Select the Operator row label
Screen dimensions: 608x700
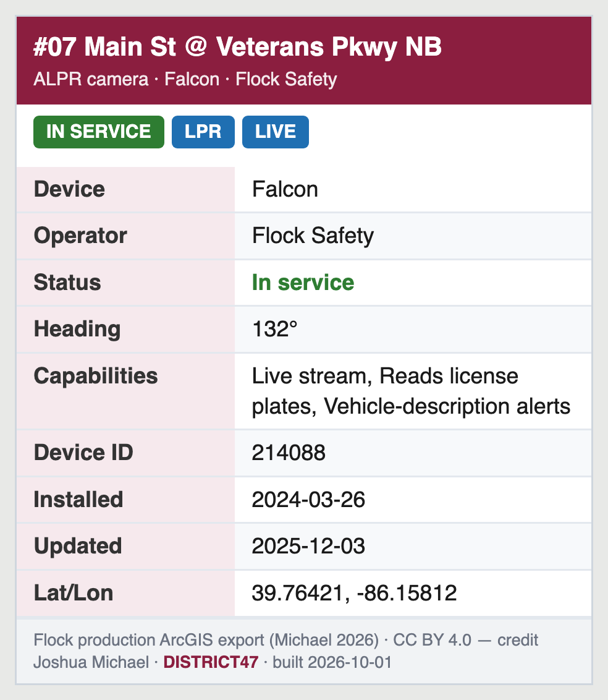click(126, 236)
